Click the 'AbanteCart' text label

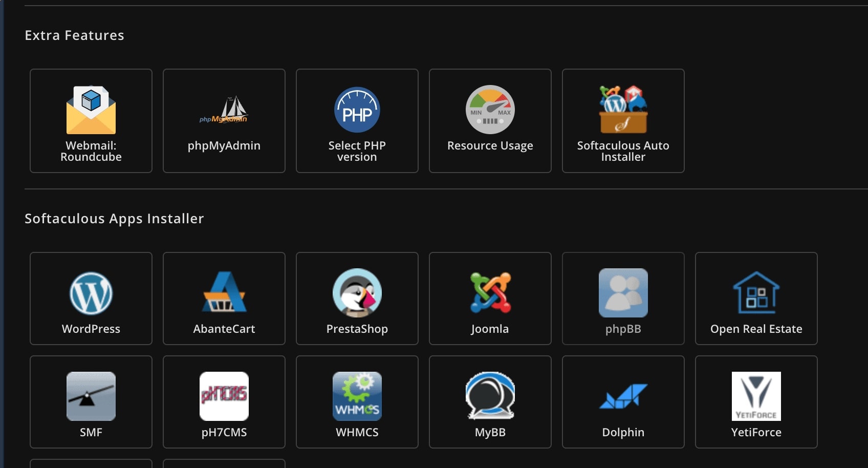(224, 329)
